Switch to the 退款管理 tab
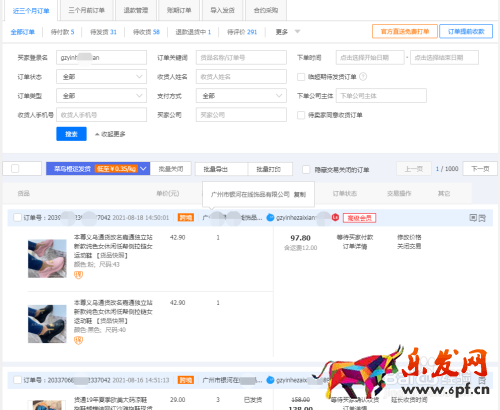Viewport: 500px width, 410px height. click(x=136, y=10)
